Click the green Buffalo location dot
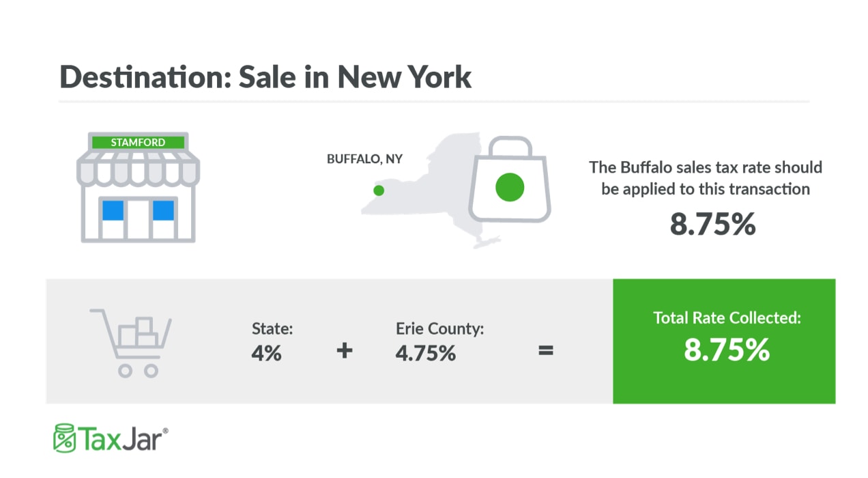Screen dimensions: 868x478 379,191
